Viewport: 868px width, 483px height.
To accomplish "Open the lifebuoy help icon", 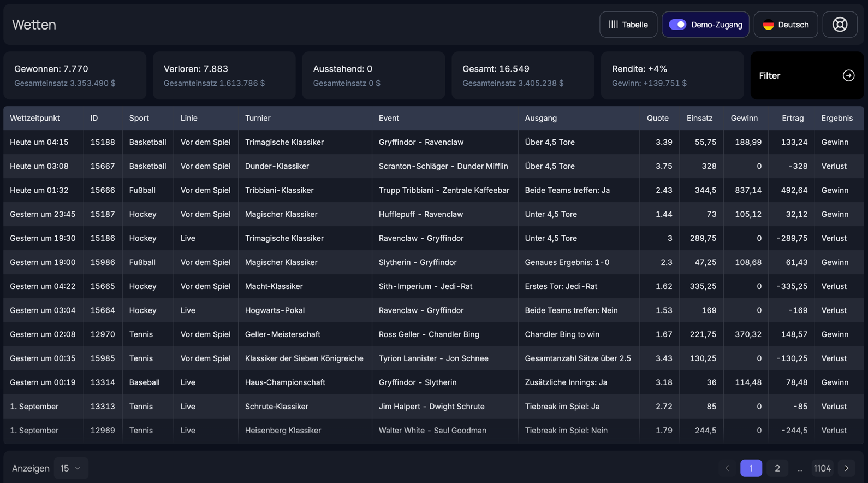I will 840,25.
